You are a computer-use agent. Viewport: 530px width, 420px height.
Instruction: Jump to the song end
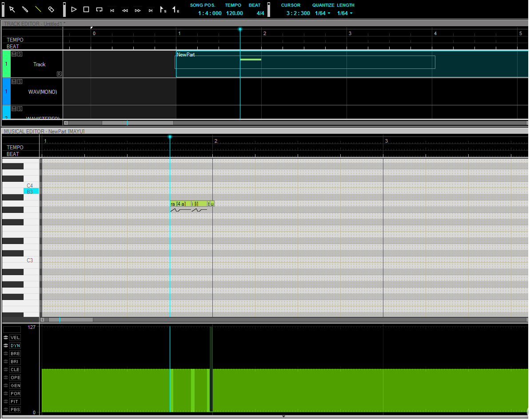click(151, 11)
